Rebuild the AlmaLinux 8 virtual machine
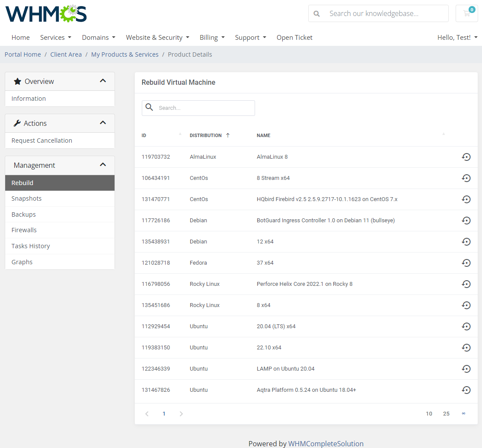482x448 pixels. [x=466, y=157]
